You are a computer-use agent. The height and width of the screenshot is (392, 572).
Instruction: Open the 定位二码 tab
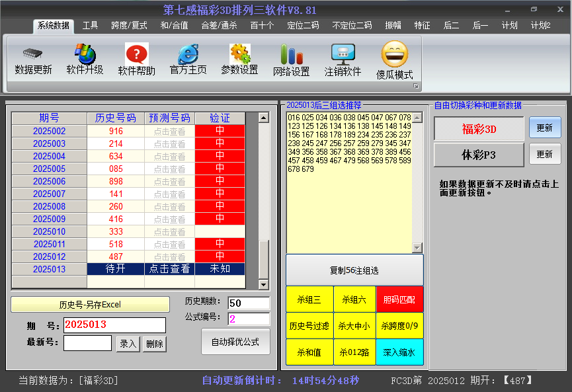point(303,26)
